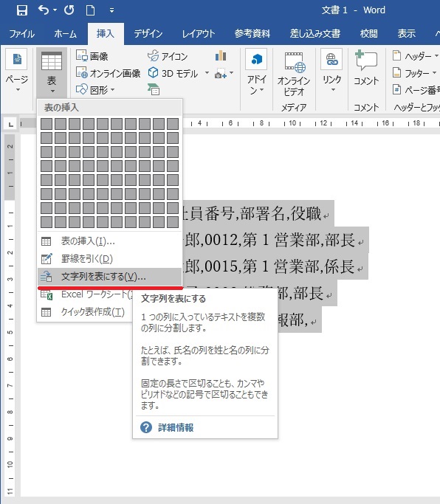Viewport: 440px width, 504px height.
Task: Undo the last action
Action: click(x=44, y=10)
